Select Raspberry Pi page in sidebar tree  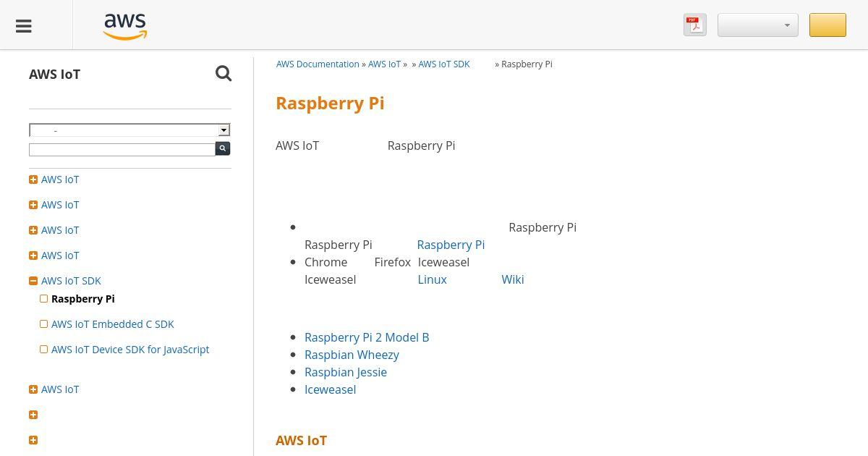pyautogui.click(x=83, y=299)
